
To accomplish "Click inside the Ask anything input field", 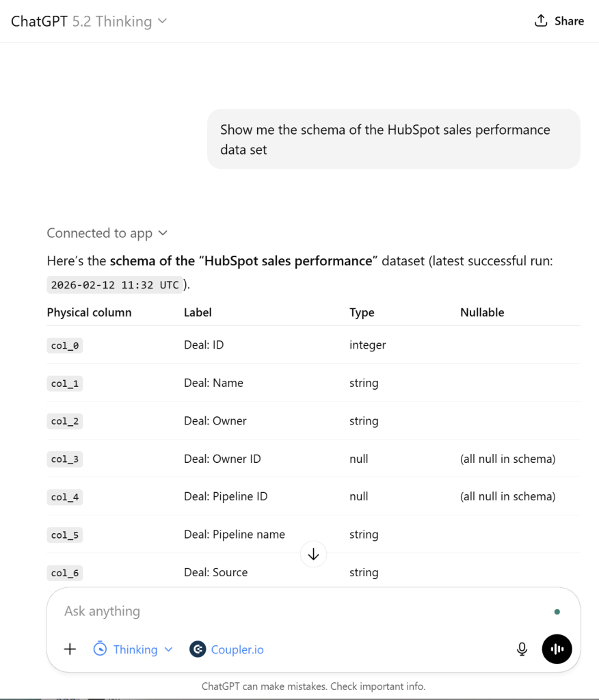I will click(205, 610).
